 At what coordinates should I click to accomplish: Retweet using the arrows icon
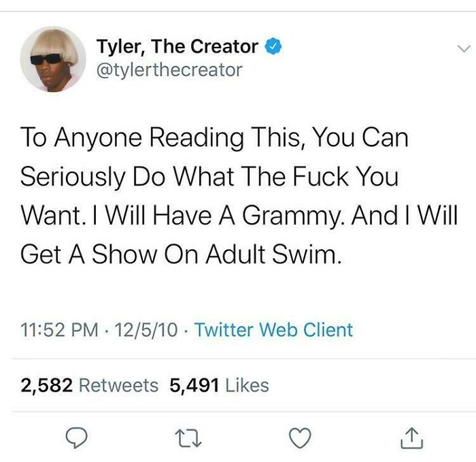(x=190, y=438)
